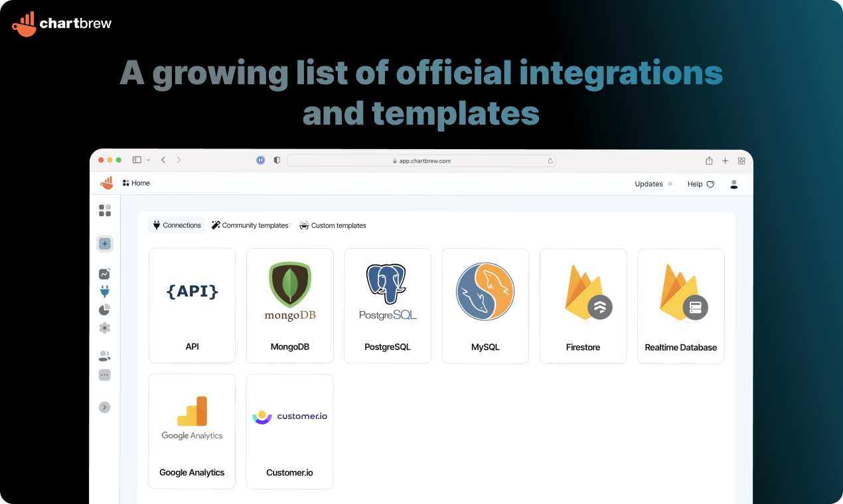This screenshot has width=843, height=504.
Task: Show the browser tab overview grid
Action: (741, 160)
